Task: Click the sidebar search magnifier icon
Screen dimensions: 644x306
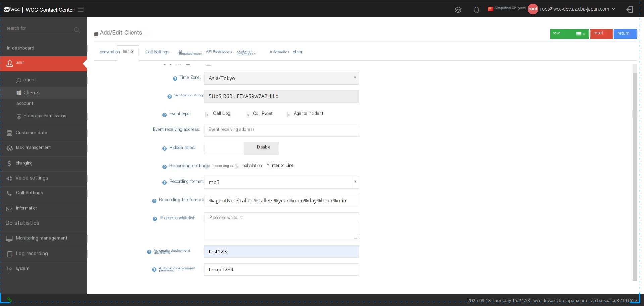Action: (77, 30)
